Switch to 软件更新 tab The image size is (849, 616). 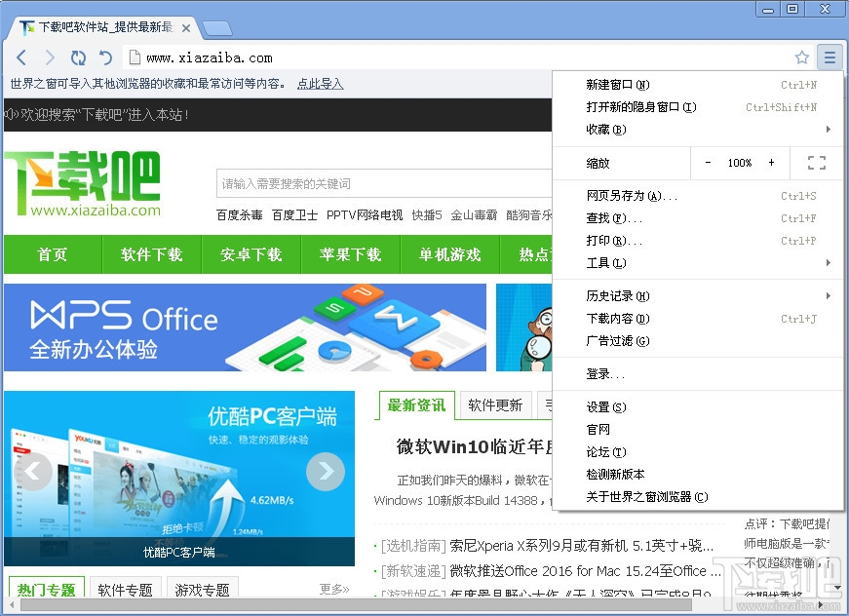pyautogui.click(x=495, y=404)
